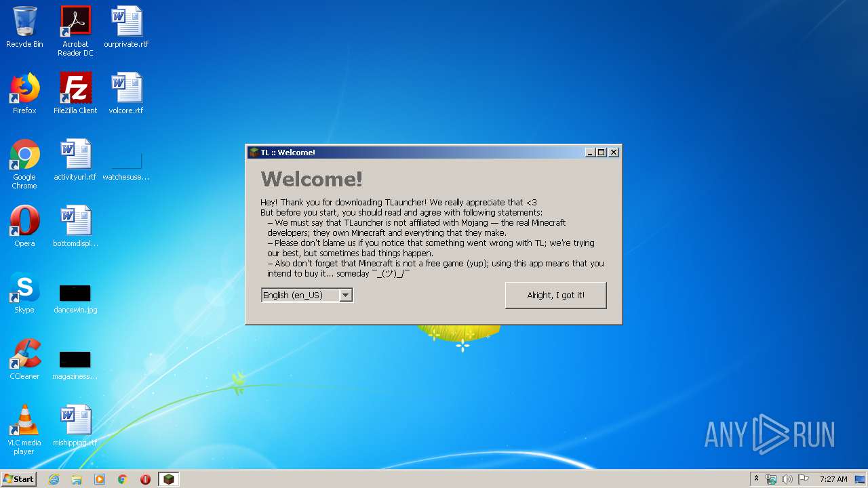This screenshot has height=488, width=868.
Task: Open Internet Explorer from the taskbar
Action: coord(54,479)
